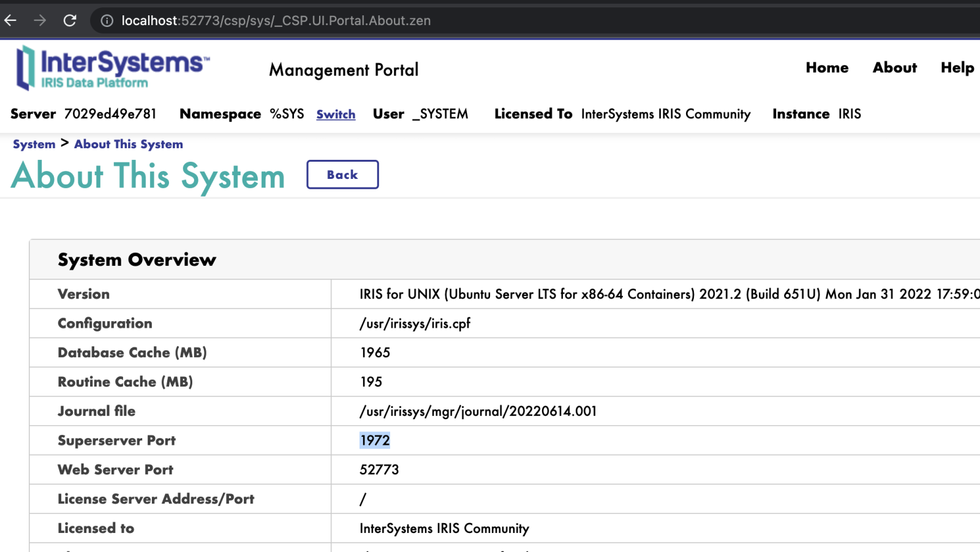The image size is (980, 552).
Task: Click the System breadcrumb link
Action: [x=34, y=144]
